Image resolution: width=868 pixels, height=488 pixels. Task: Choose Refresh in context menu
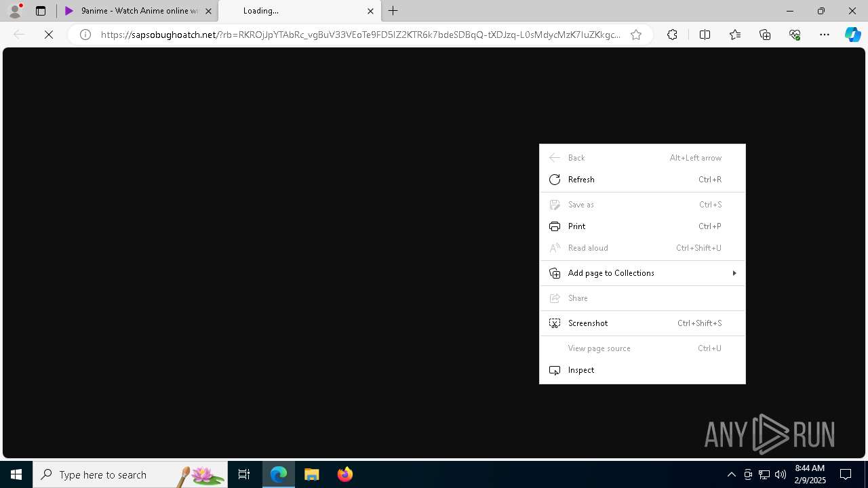point(642,180)
